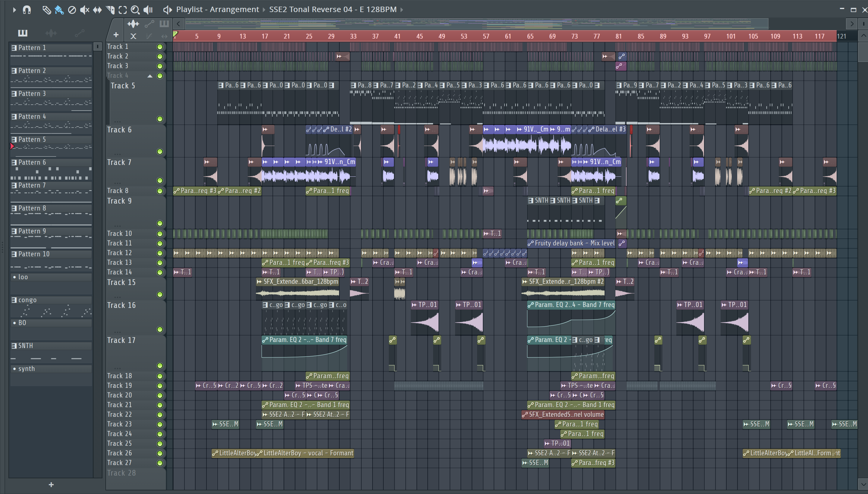Select the Mute tool
The image size is (868, 494).
[x=84, y=10]
